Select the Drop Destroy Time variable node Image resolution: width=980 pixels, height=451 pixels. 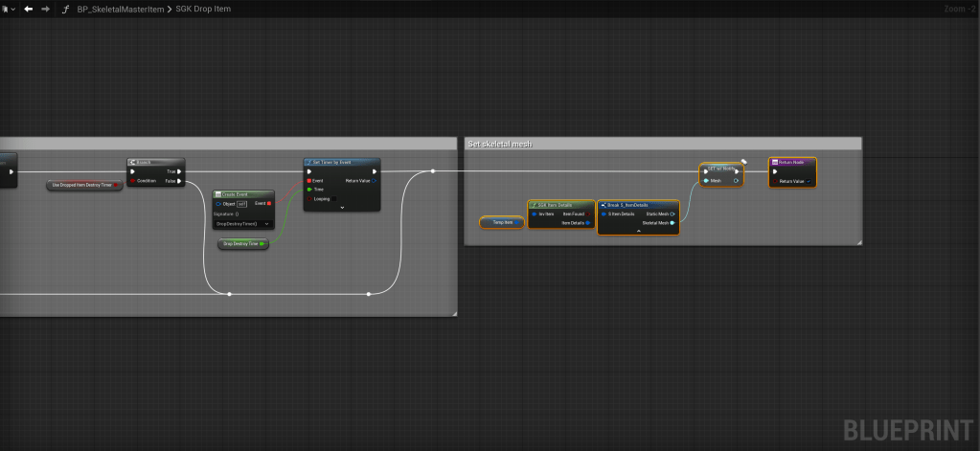click(243, 244)
